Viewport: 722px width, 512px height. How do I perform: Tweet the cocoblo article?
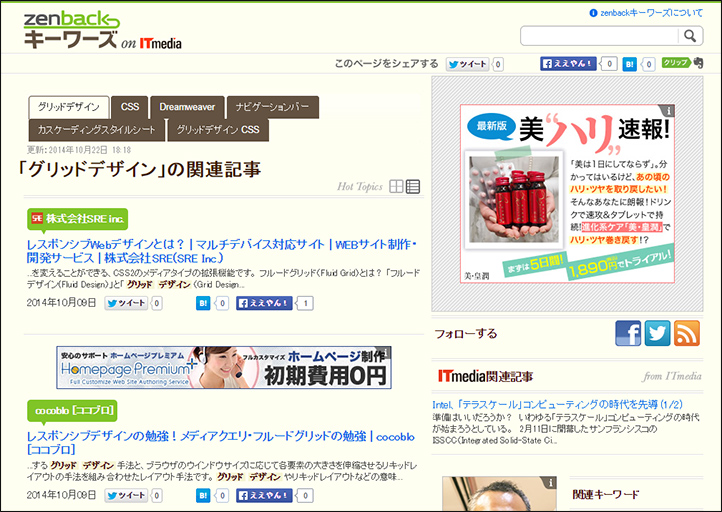point(126,495)
